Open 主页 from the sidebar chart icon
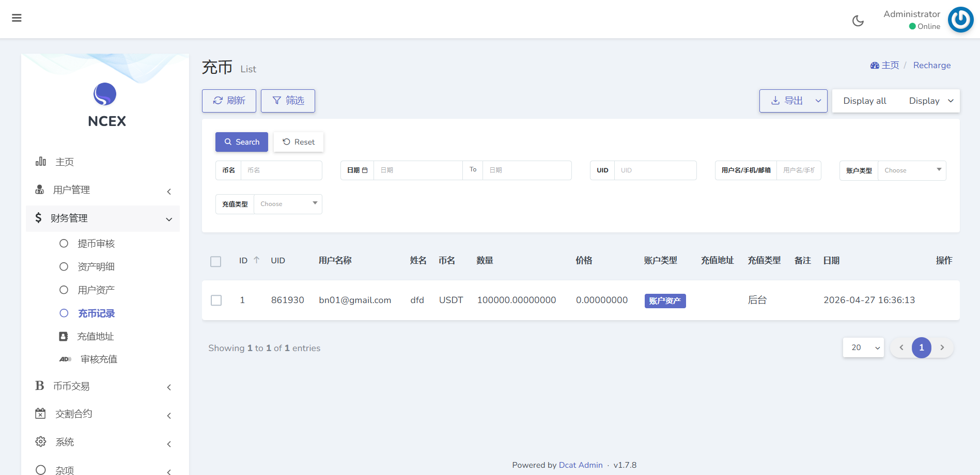This screenshot has height=475, width=980. [41, 162]
